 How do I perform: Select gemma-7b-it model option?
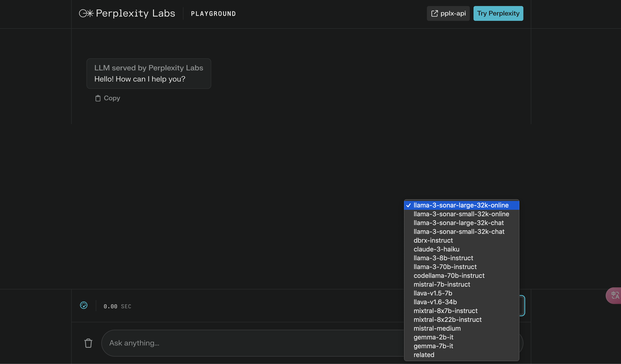[x=461, y=346]
